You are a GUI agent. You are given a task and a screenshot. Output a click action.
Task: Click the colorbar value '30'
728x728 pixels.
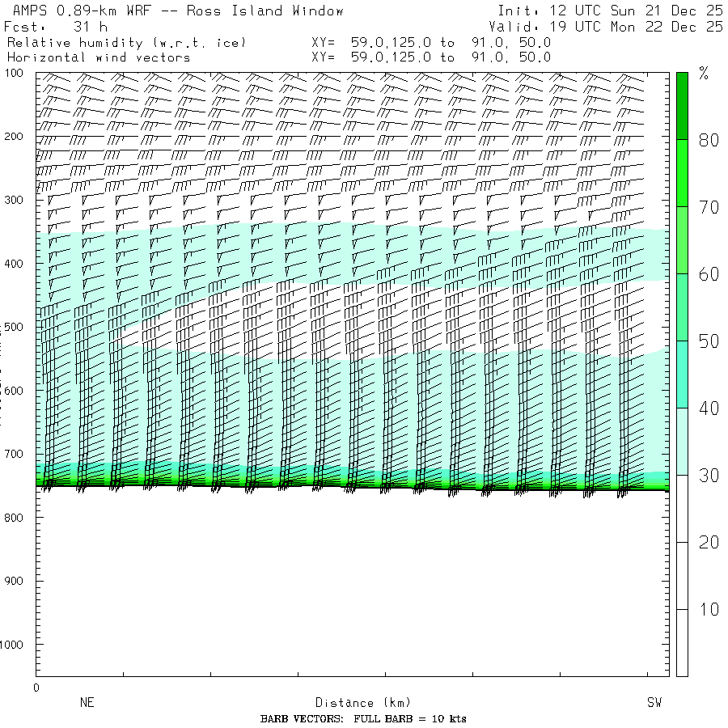(x=709, y=476)
